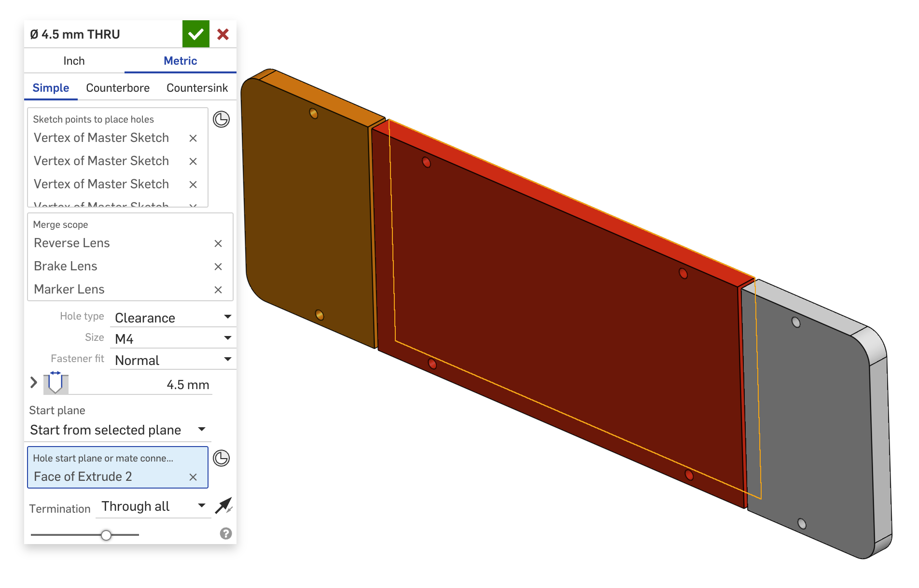Select the Countersink hole style tab
Screen dimensions: 919x588
tap(197, 88)
